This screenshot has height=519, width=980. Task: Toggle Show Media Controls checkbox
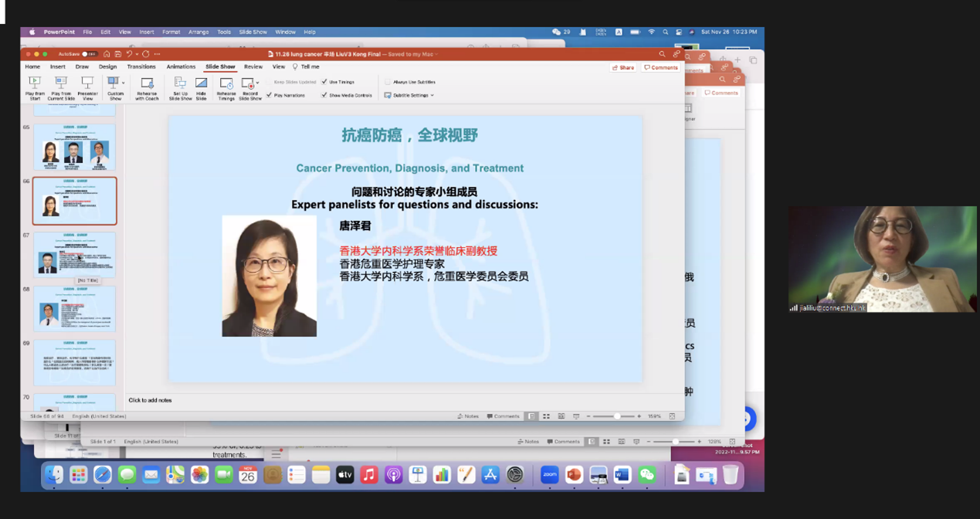pos(324,95)
